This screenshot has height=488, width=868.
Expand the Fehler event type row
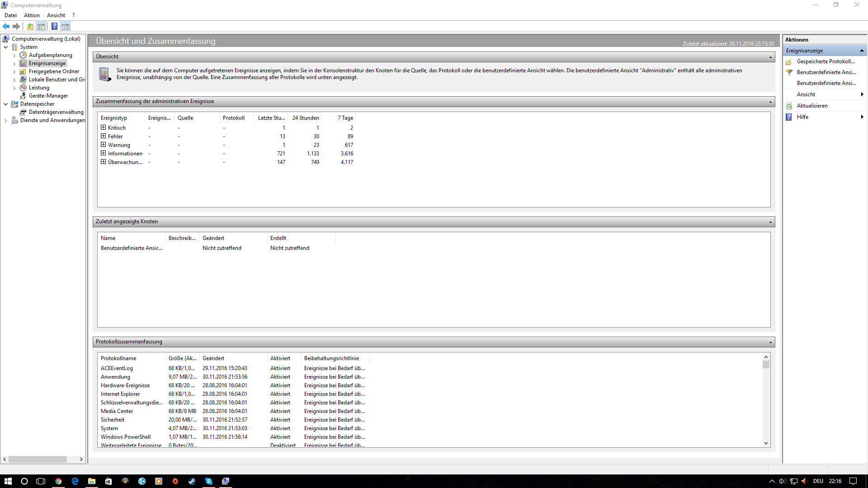pyautogui.click(x=103, y=136)
